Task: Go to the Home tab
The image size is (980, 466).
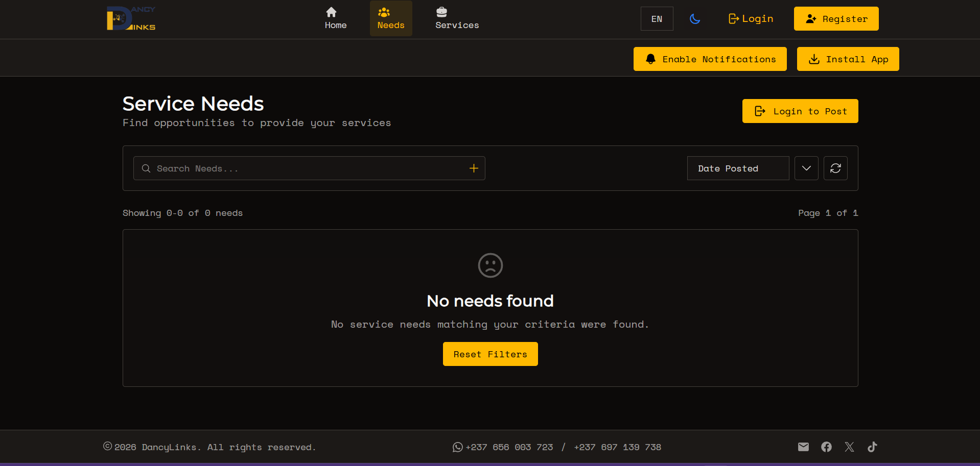Action: [x=336, y=18]
